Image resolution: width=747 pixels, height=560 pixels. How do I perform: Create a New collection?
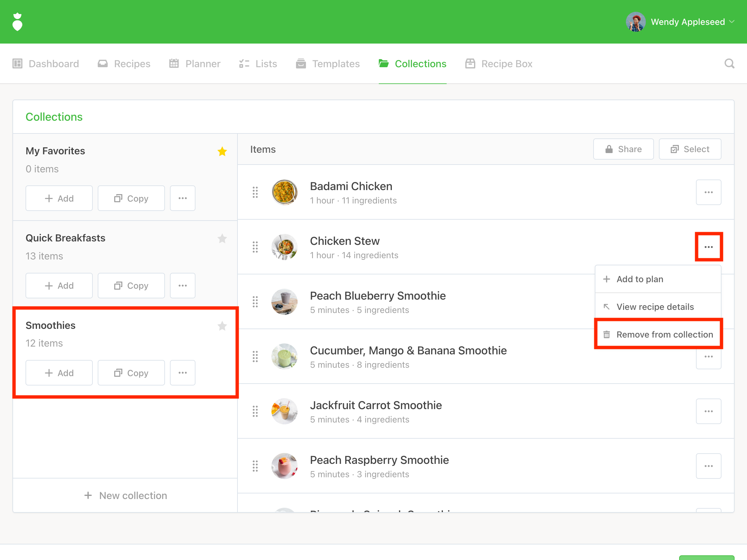125,495
